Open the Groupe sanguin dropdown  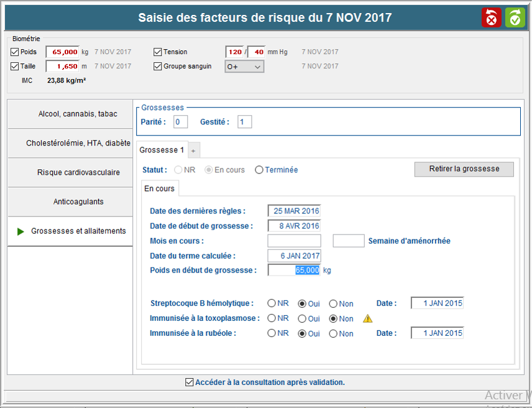click(x=244, y=66)
